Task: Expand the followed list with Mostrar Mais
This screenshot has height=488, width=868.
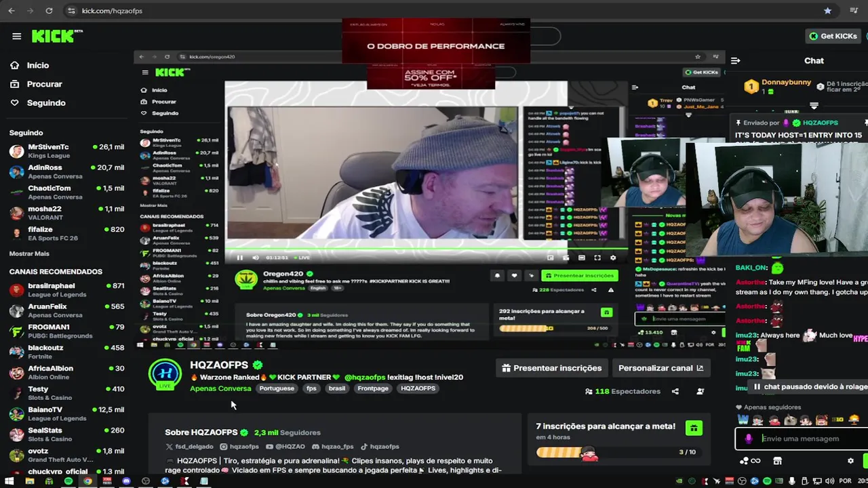Action: [x=29, y=253]
